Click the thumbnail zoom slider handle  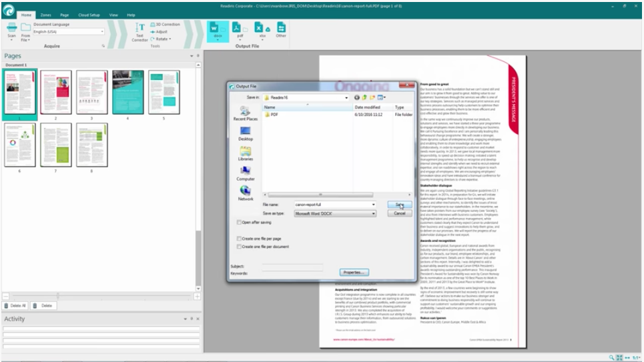[x=58, y=296]
